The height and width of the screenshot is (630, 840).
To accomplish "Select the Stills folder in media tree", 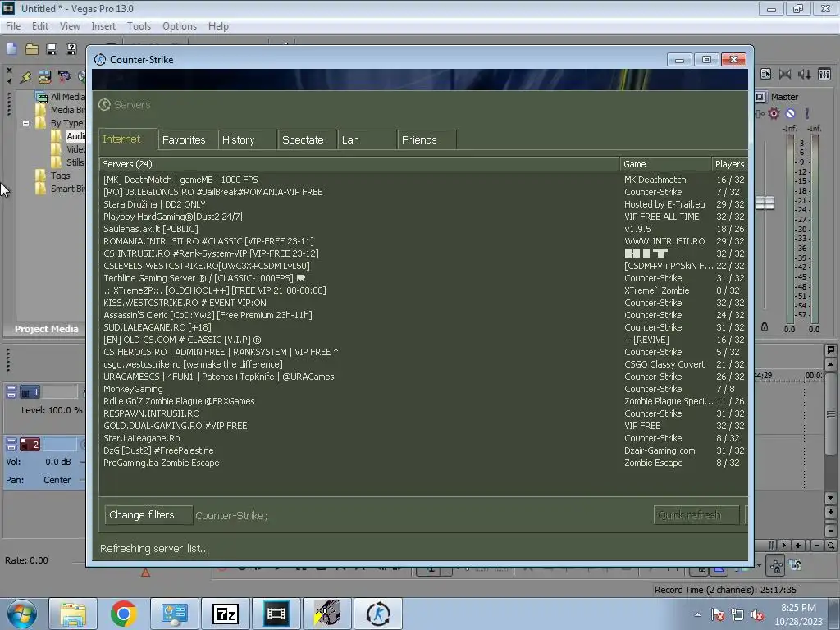I will (75, 162).
